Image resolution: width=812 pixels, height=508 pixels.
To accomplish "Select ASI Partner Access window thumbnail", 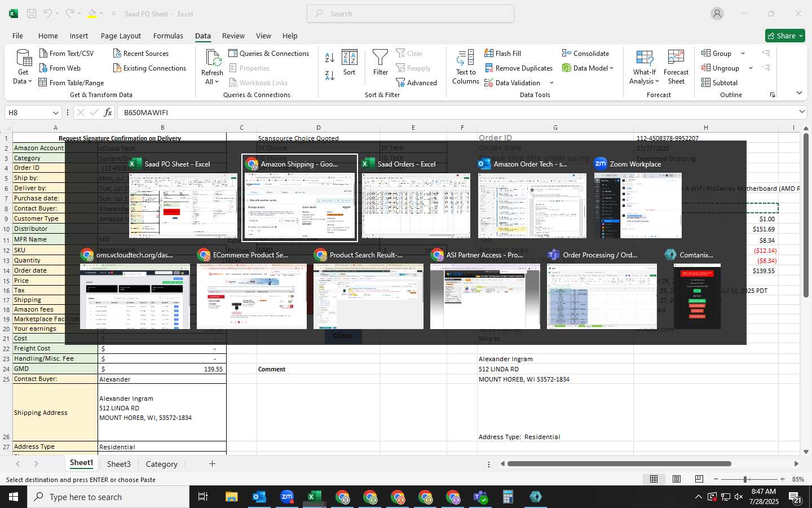I will coord(485,289).
